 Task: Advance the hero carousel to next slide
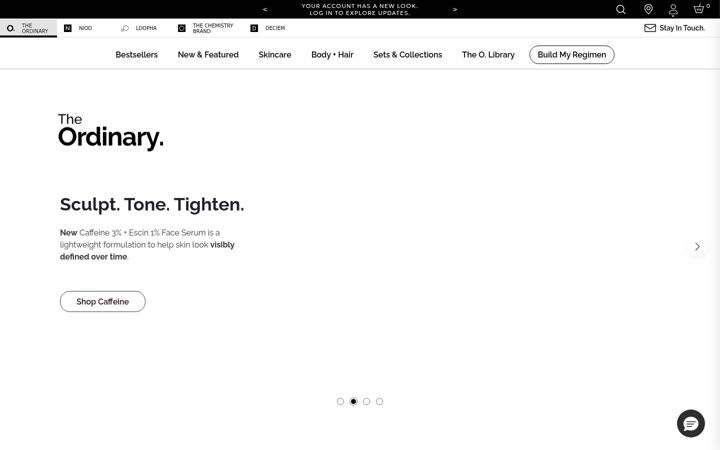coord(697,247)
